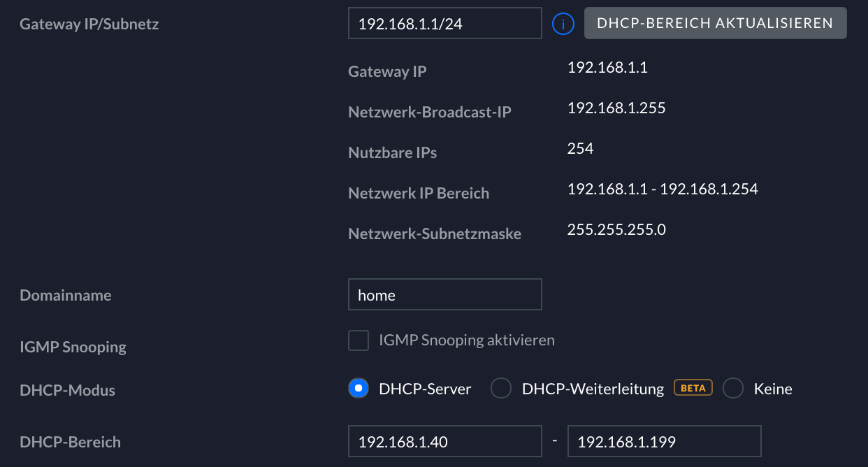The width and height of the screenshot is (868, 467).
Task: Choose the DHCP-Weiterleitung radio option
Action: [x=501, y=389]
